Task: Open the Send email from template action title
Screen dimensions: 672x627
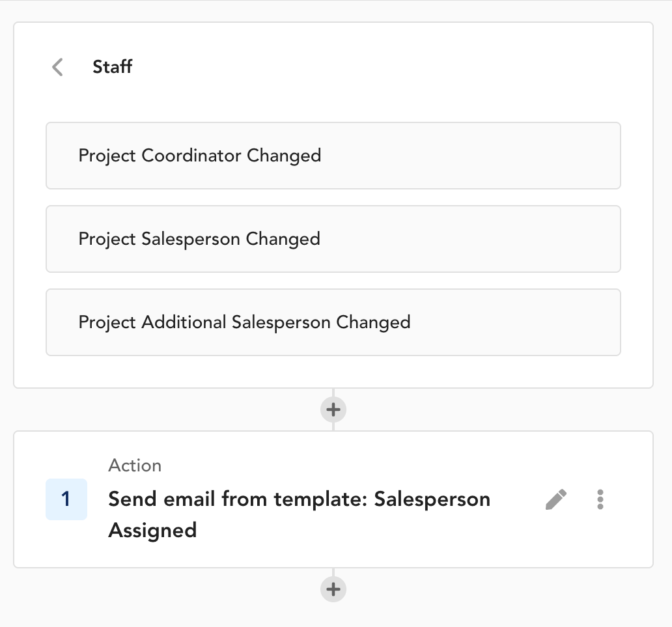Action: (299, 514)
